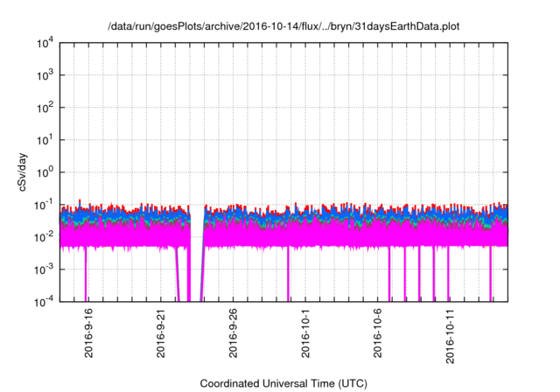Screen dimensions: 560x392
Task: Click the 10^-1 y-axis tick label
Action: (x=44, y=205)
